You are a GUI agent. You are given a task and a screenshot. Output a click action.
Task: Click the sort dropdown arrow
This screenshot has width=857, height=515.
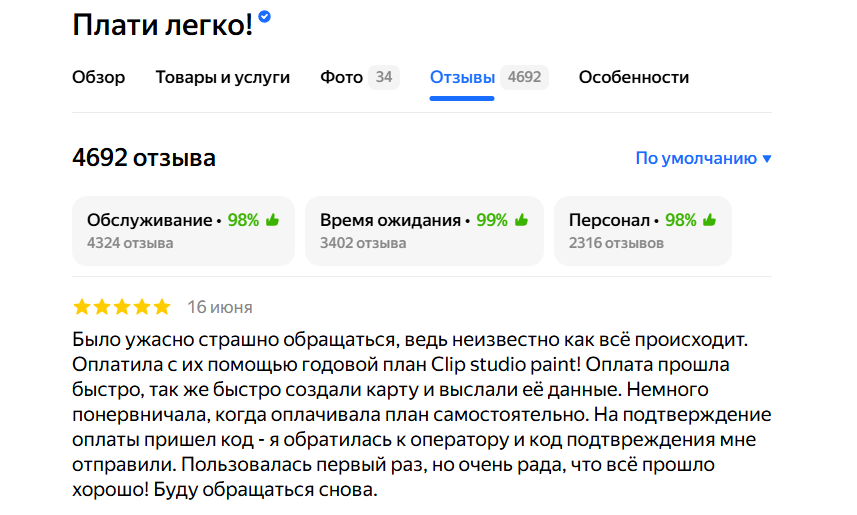click(767, 159)
